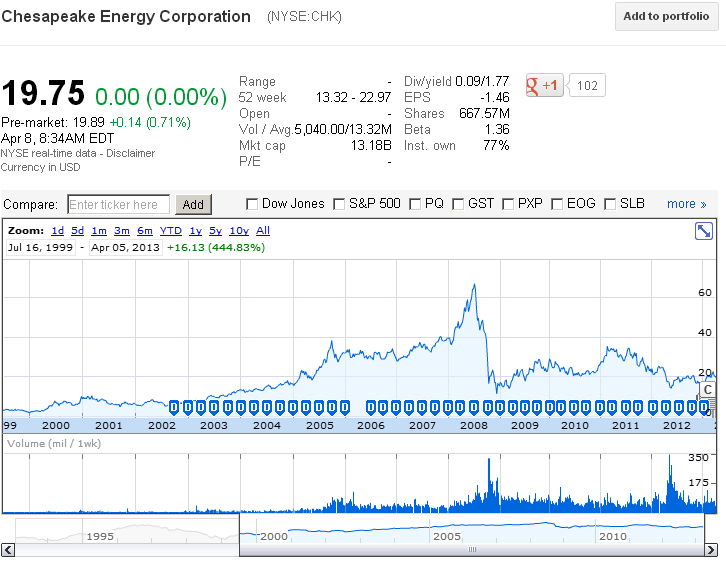Select the 1y zoom range
The height and width of the screenshot is (563, 726).
pos(195,231)
